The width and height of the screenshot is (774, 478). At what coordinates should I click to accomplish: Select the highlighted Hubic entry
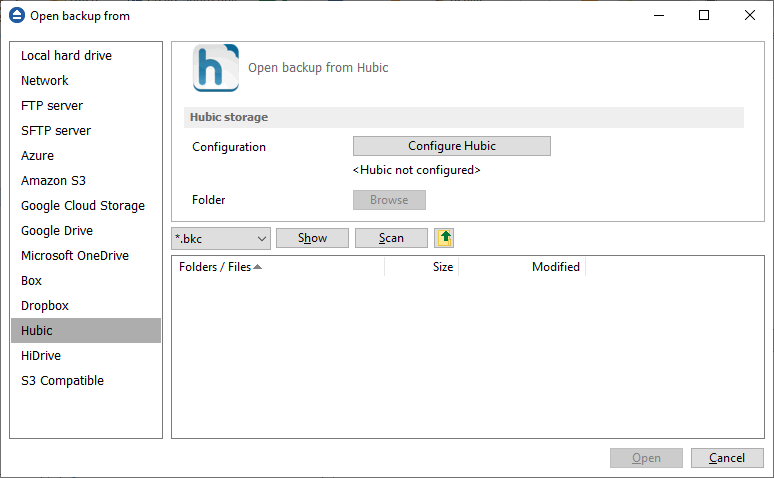(86, 330)
